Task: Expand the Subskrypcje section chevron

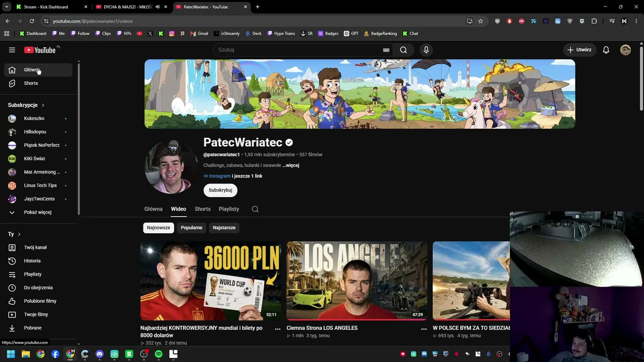Action: (x=43, y=105)
